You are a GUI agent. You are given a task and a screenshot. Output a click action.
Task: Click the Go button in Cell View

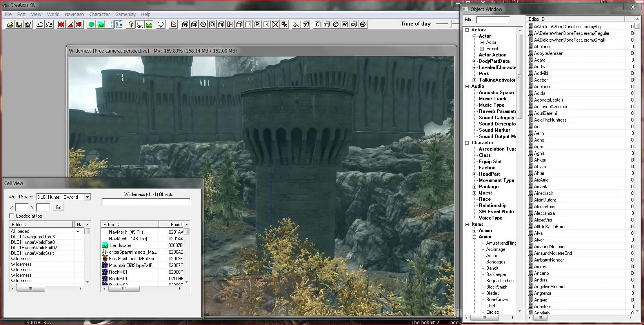[x=58, y=207]
